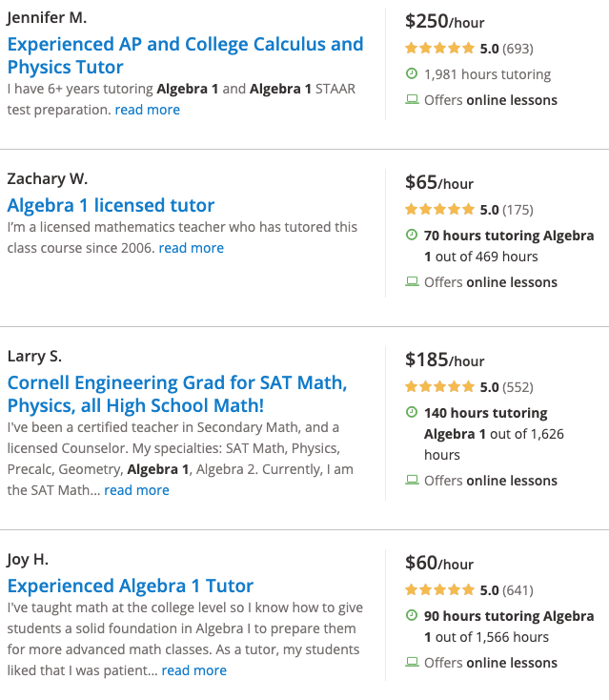Click laptop icon in Joy H.'s listing

click(412, 662)
